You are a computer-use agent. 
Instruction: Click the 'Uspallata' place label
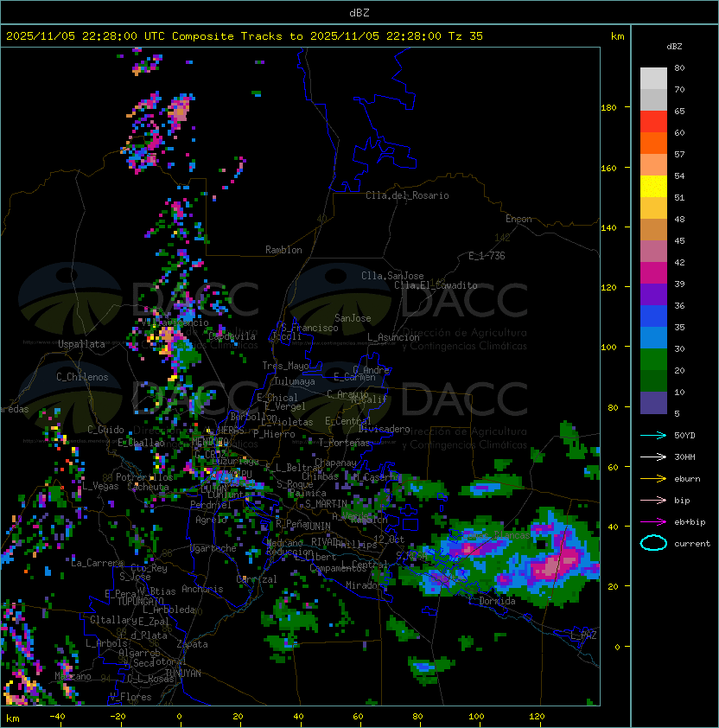pyautogui.click(x=81, y=344)
